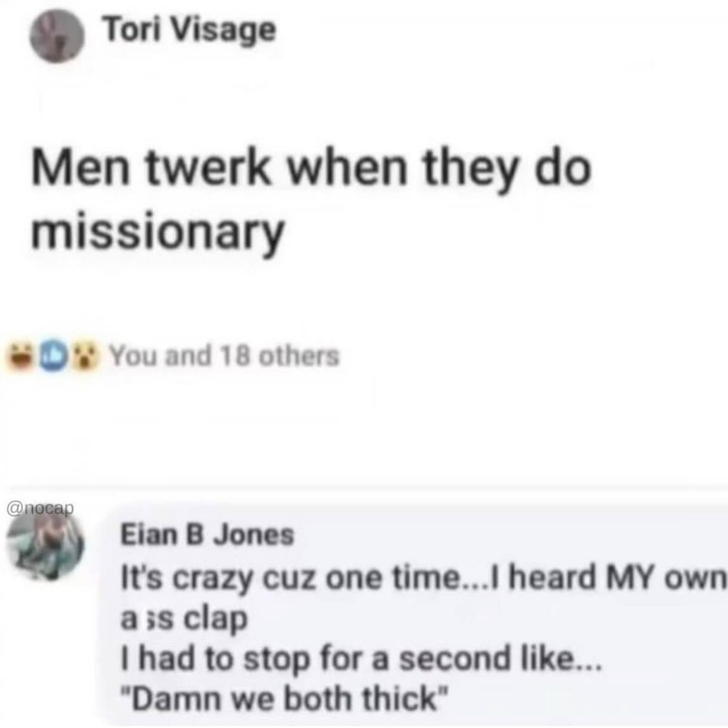The height and width of the screenshot is (728, 728).
Task: Click the @nocap watermark tag
Action: [x=40, y=508]
